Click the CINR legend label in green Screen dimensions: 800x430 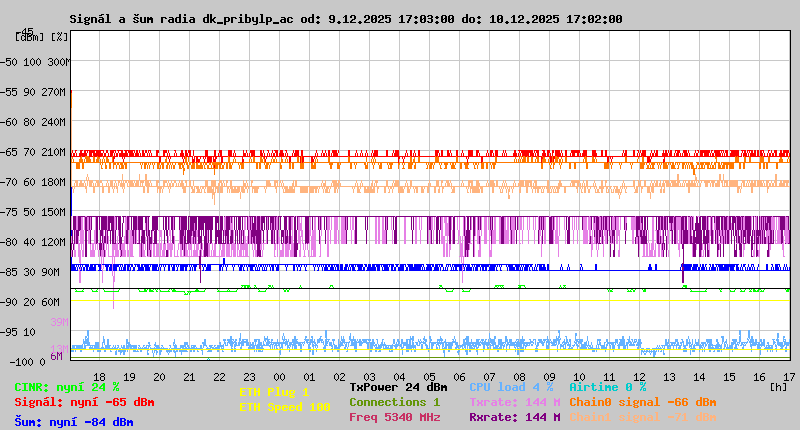[x=66, y=387]
